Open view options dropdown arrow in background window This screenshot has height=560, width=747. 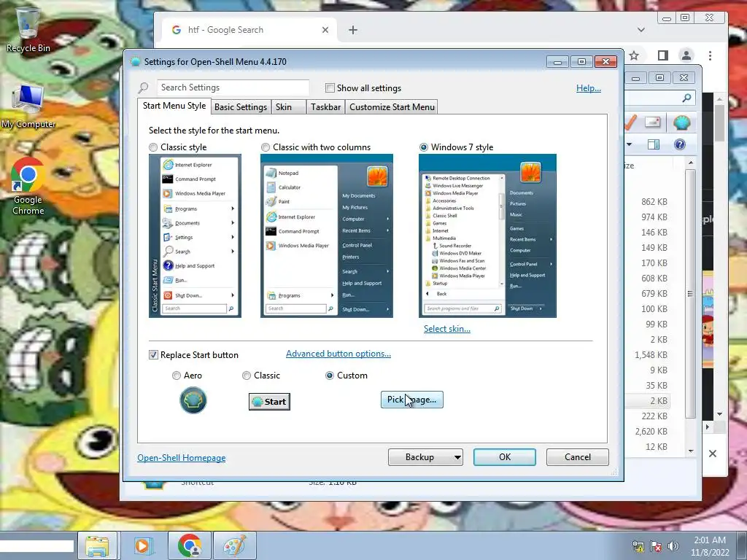[630, 144]
